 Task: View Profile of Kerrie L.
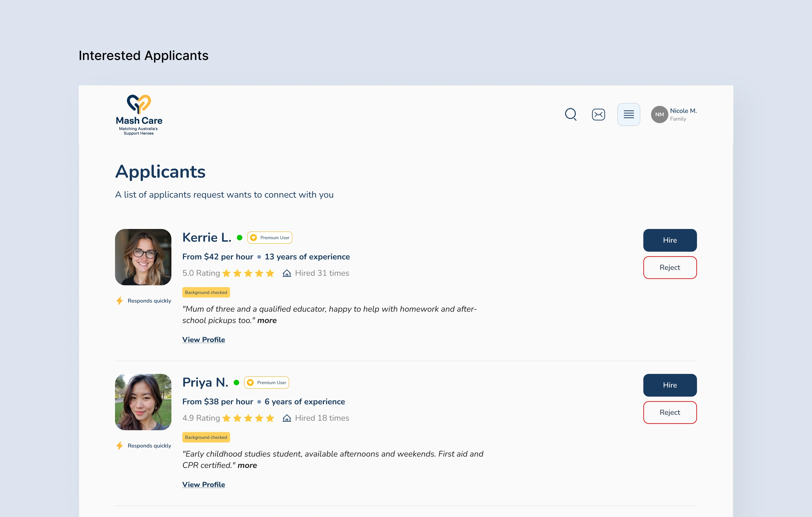tap(204, 340)
